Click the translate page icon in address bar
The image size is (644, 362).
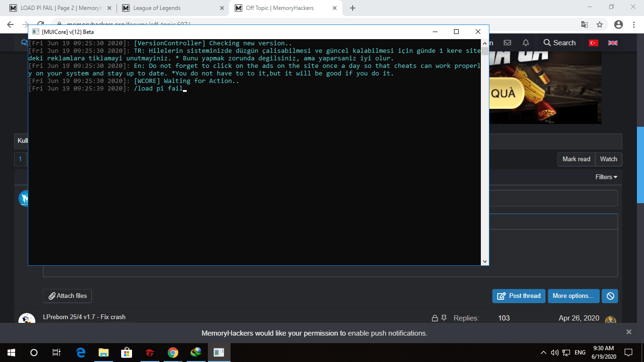pyautogui.click(x=584, y=25)
